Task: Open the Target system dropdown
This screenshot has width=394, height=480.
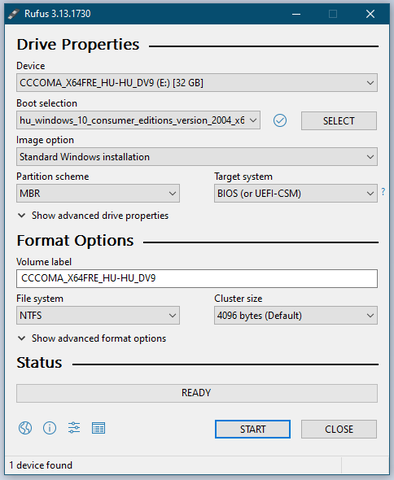Action: click(296, 193)
